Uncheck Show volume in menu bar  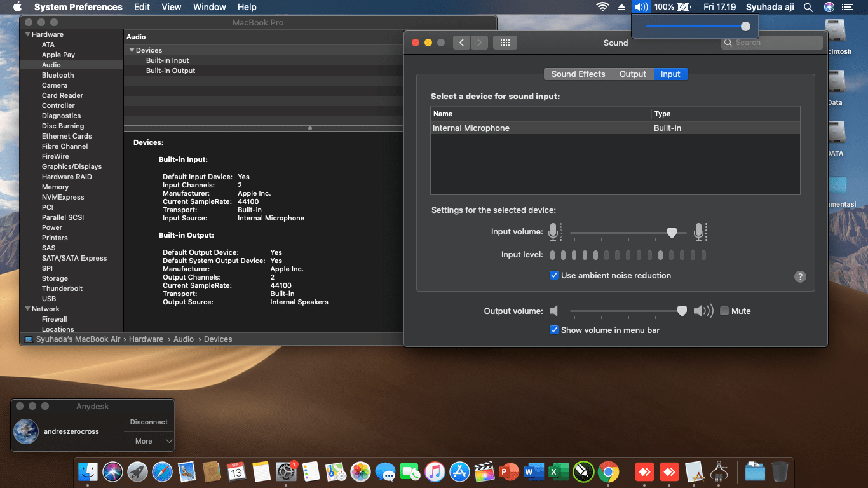pyautogui.click(x=554, y=330)
